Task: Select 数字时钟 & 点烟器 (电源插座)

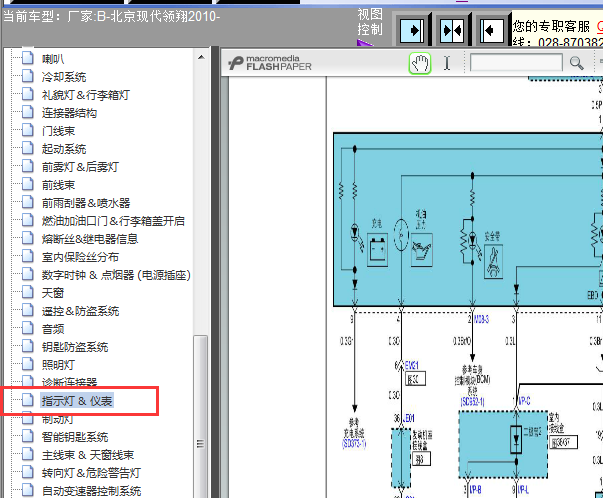Action: click(x=116, y=275)
